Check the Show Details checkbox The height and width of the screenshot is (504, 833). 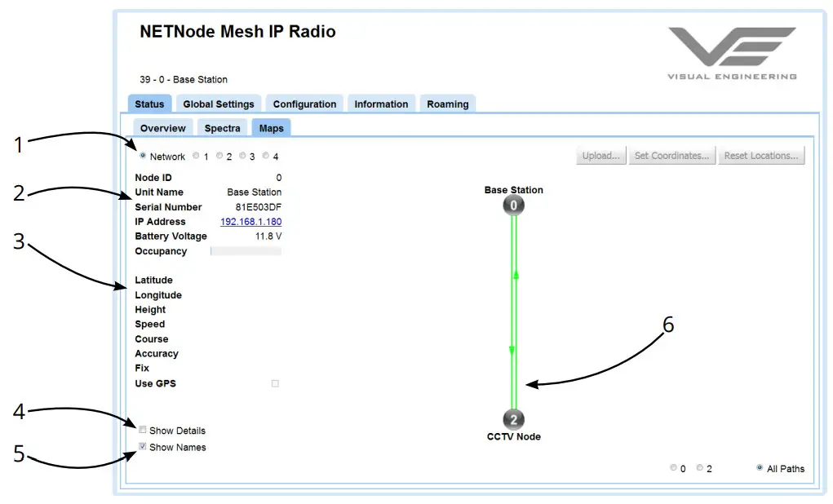pyautogui.click(x=143, y=430)
